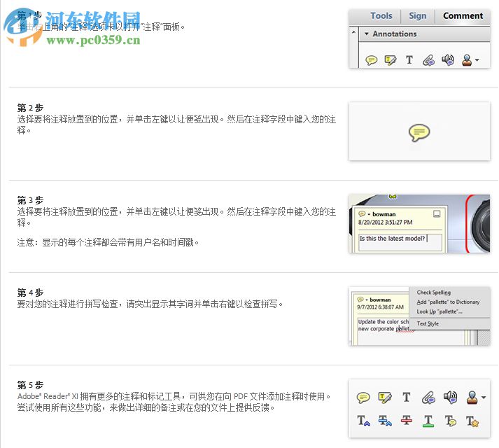Select Highlight Text tool in Annotations panel

point(390,60)
